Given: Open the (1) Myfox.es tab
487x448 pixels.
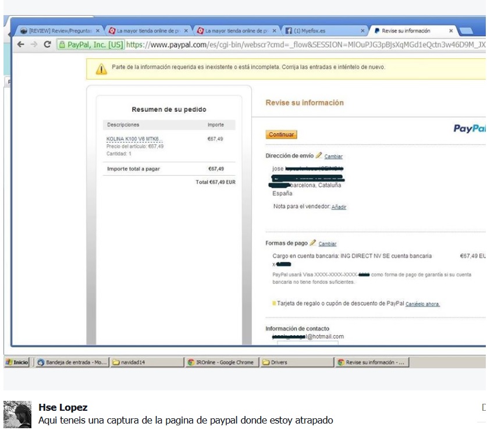Looking at the screenshot, I should (320, 31).
